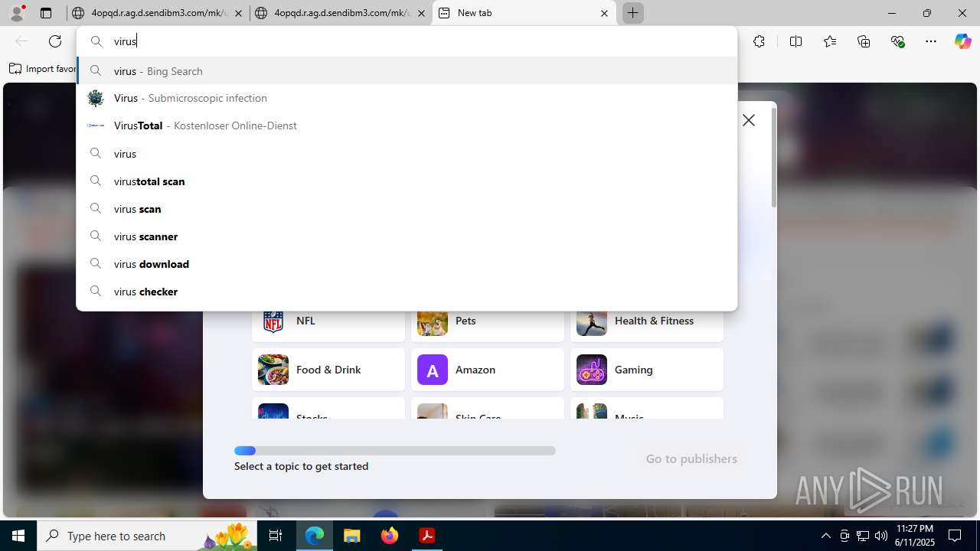Open the meet now tray icon
Viewport: 980px width, 551px height.
(x=844, y=536)
